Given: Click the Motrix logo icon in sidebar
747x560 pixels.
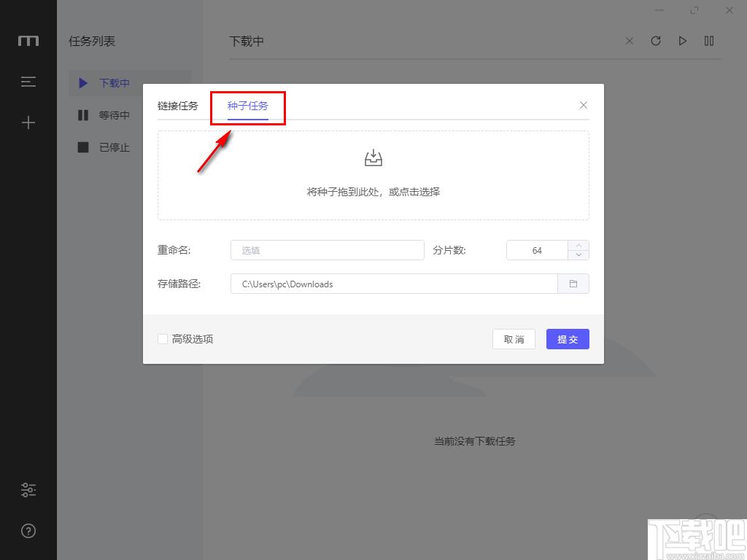Looking at the screenshot, I should 28,41.
